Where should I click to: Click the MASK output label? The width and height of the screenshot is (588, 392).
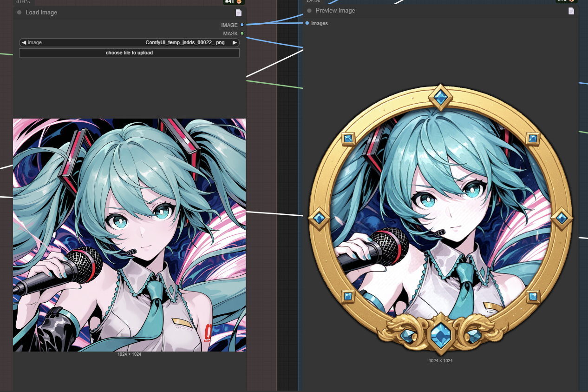230,33
